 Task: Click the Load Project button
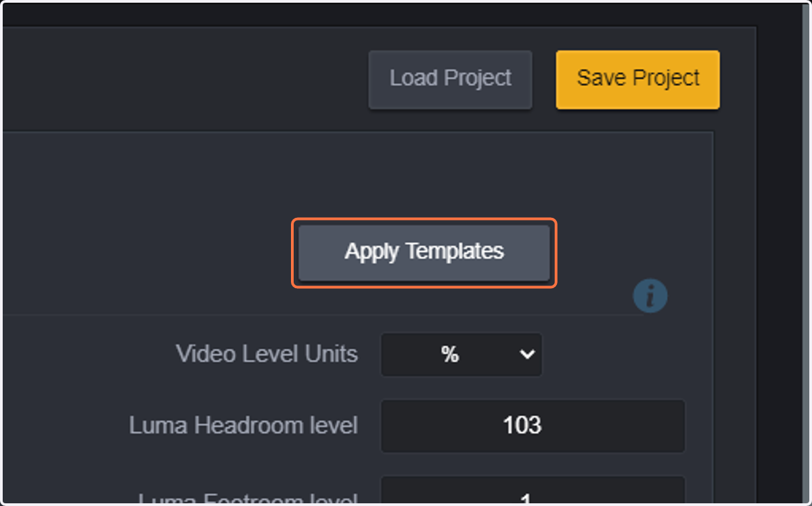tap(450, 79)
